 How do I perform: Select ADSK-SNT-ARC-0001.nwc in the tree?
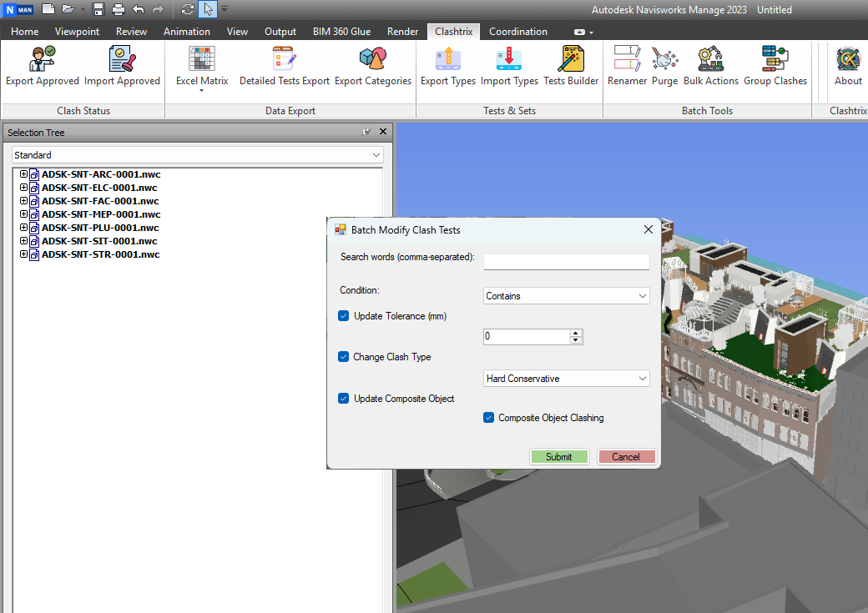101,174
